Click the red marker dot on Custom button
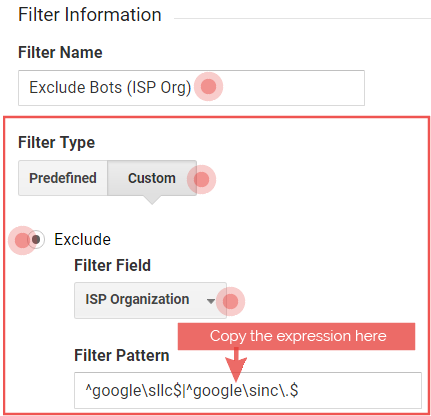 pos(201,180)
